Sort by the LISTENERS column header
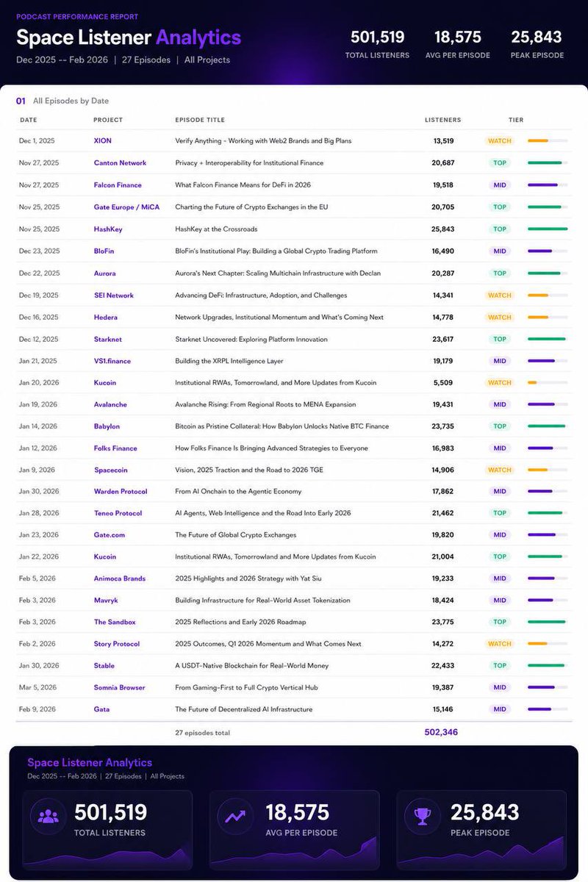The width and height of the screenshot is (588, 882). (x=442, y=120)
